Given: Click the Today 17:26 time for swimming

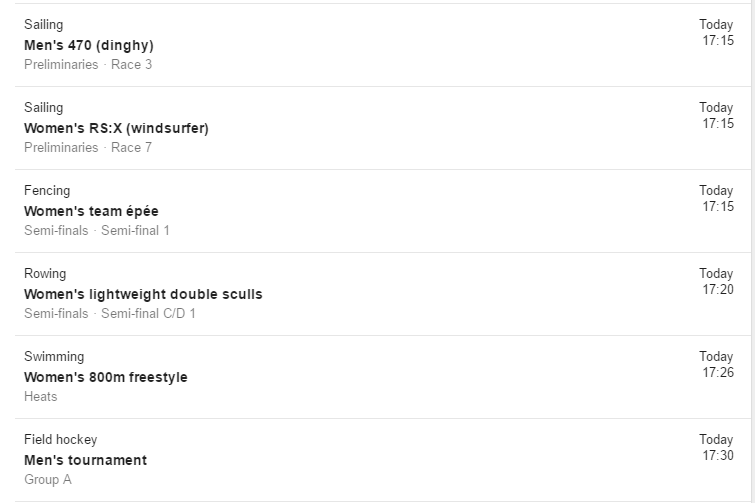Looking at the screenshot, I should (716, 364).
